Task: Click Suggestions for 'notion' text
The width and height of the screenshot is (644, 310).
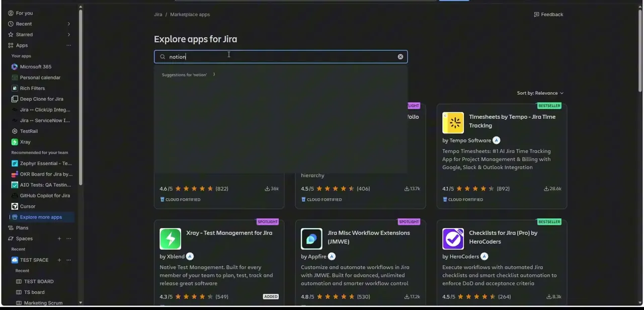Action: (184, 75)
